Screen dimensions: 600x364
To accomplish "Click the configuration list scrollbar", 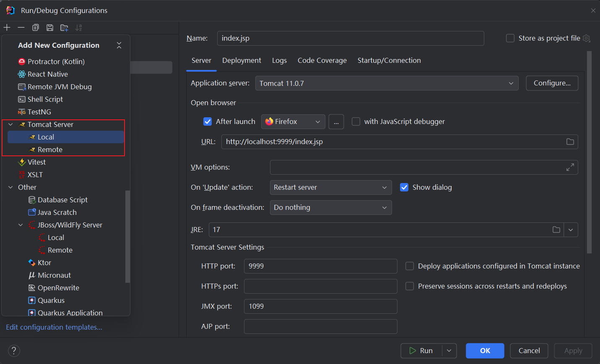I will 127,237.
